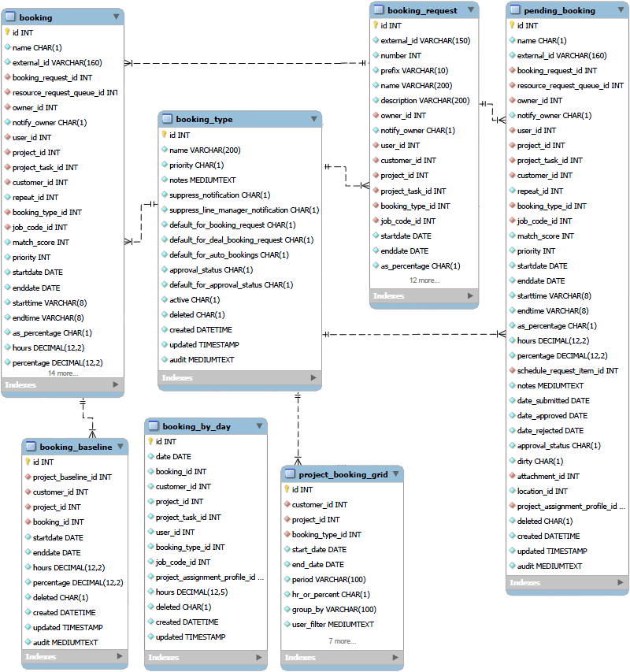630x672 pixels.
Task: Select 'project_baseline_id INT' in booking_baseline
Action: click(x=72, y=477)
